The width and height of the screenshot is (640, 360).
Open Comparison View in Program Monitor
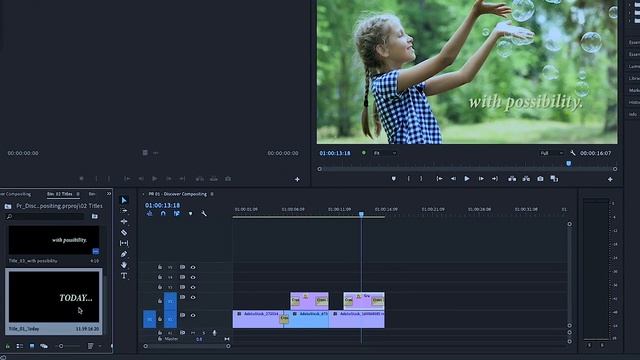coord(554,179)
